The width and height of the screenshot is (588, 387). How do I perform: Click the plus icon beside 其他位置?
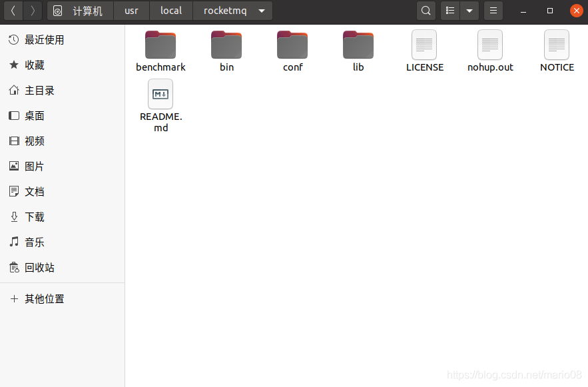point(14,299)
